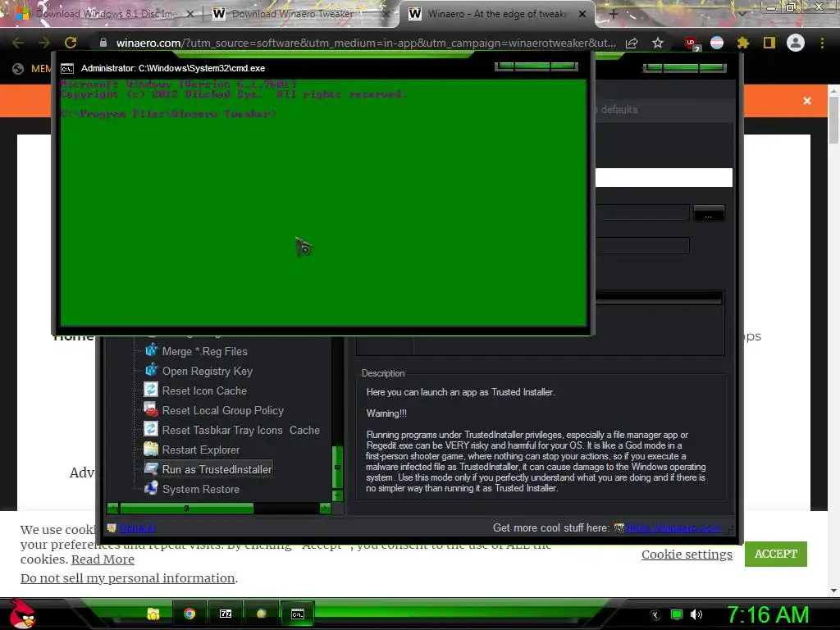Viewport: 840px width, 630px height.
Task: Click the Chrome forward arrow
Action: pos(44,43)
